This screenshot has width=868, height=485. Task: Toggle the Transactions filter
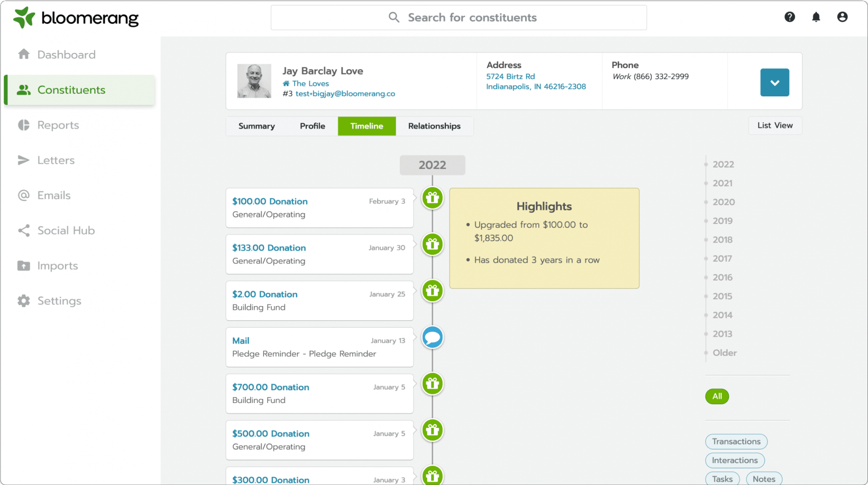pyautogui.click(x=736, y=442)
